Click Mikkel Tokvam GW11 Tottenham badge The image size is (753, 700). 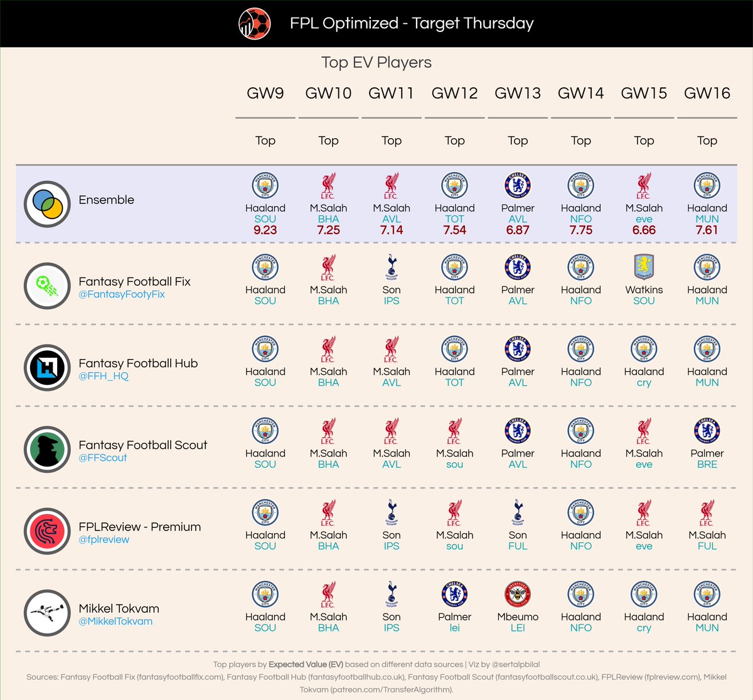392,595
